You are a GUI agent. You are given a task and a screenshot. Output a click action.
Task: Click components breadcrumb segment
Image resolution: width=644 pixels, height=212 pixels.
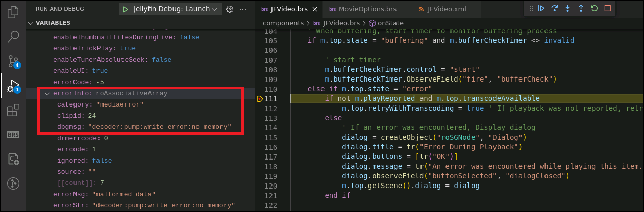coord(283,23)
